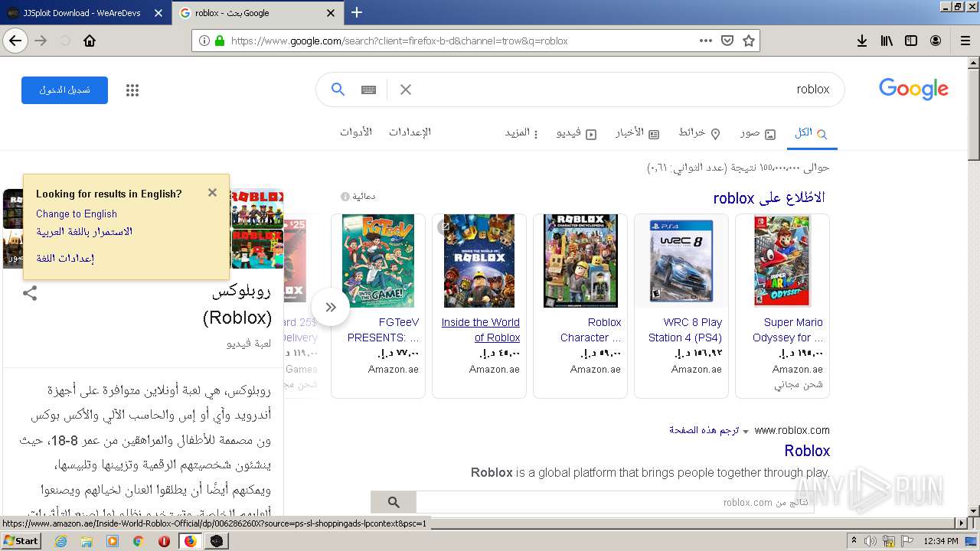
Task: Open the Windows Start menu
Action: (x=21, y=540)
